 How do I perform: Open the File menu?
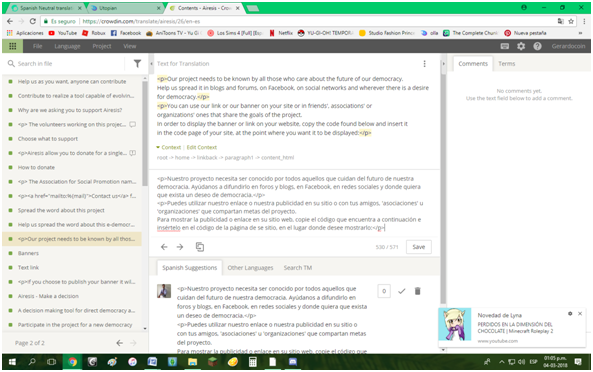[x=37, y=46]
